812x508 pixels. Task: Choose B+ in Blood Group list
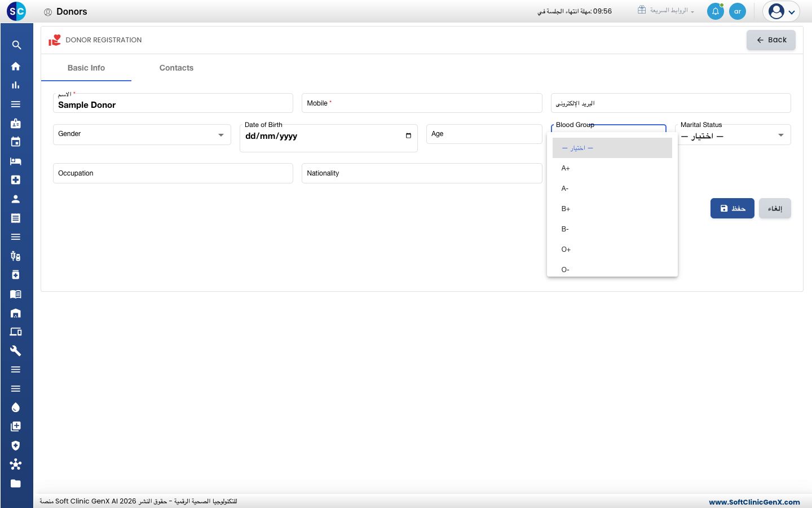612,209
